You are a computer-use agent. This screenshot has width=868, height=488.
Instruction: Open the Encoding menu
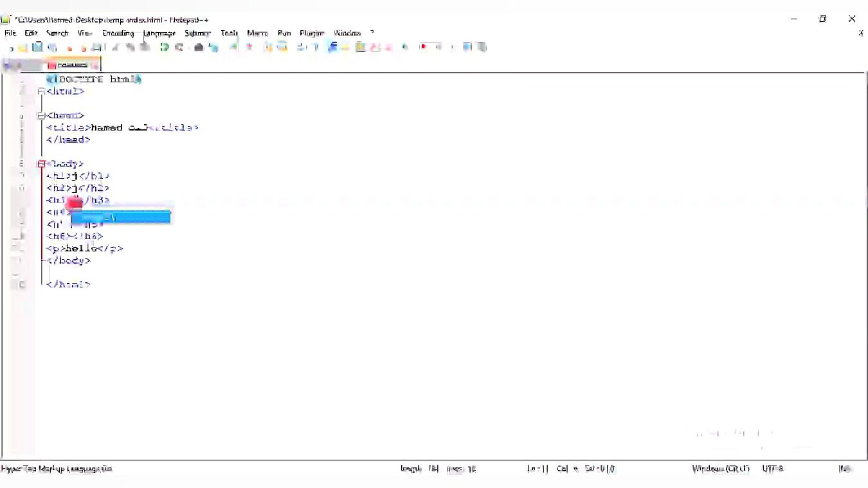click(x=118, y=33)
